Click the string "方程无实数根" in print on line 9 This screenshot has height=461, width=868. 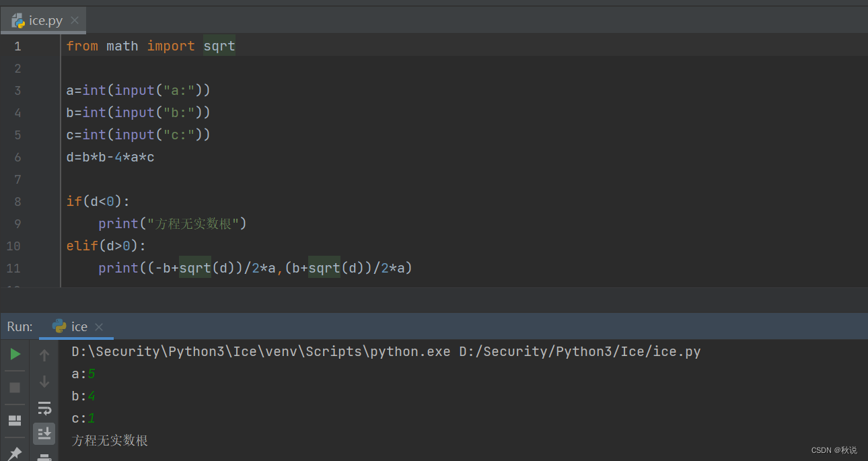(x=194, y=223)
